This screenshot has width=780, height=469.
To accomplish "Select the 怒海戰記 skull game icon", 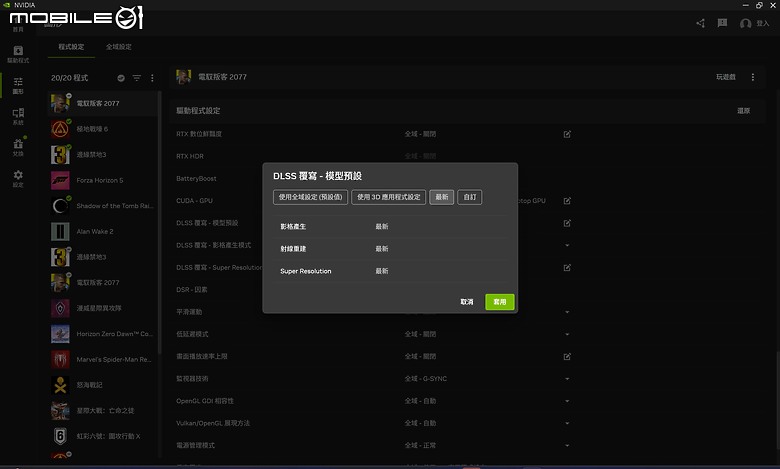I will (60, 385).
